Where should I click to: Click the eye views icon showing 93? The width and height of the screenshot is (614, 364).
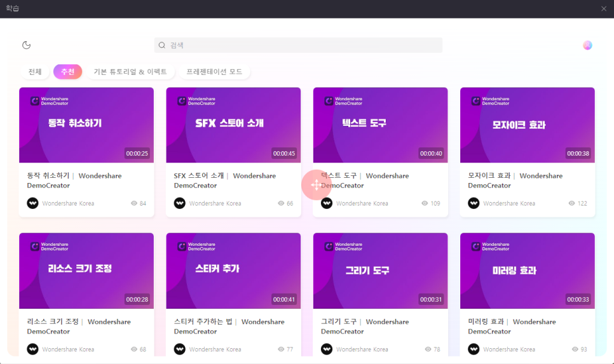coord(575,349)
